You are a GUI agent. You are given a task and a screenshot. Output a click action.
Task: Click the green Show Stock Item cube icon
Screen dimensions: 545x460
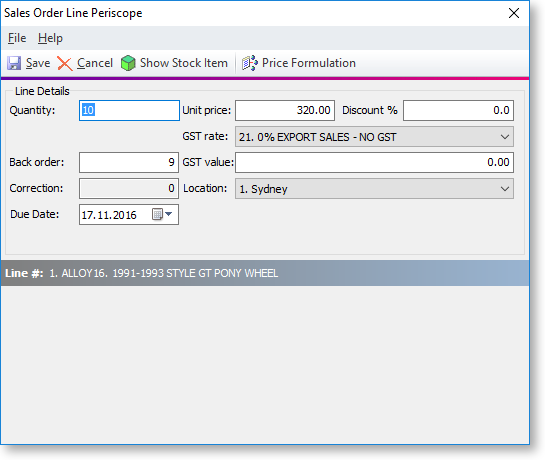(128, 63)
